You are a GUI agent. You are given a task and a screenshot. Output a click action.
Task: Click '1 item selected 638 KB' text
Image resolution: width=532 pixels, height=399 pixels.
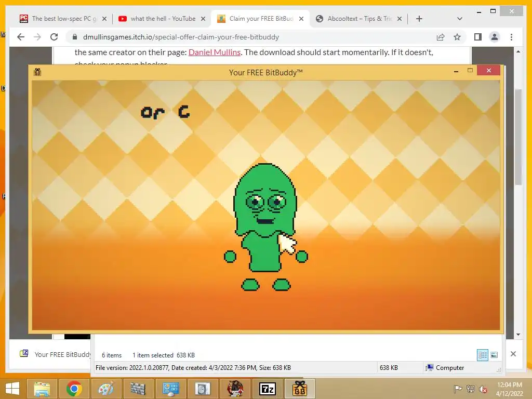pos(164,355)
